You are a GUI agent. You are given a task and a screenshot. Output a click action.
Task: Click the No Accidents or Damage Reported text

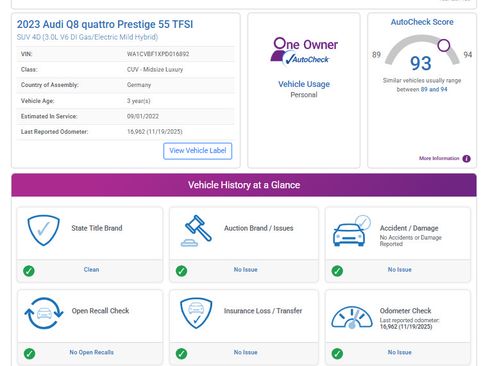point(411,241)
